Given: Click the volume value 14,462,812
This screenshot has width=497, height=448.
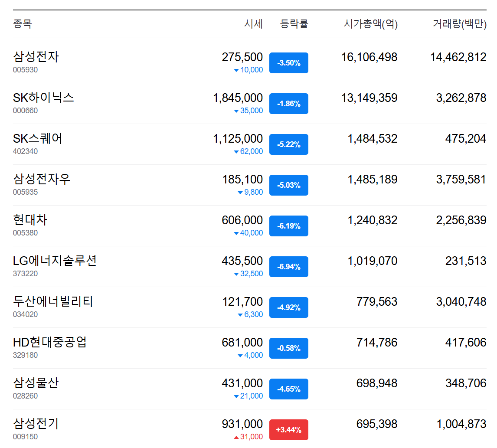Looking at the screenshot, I should [x=458, y=57].
